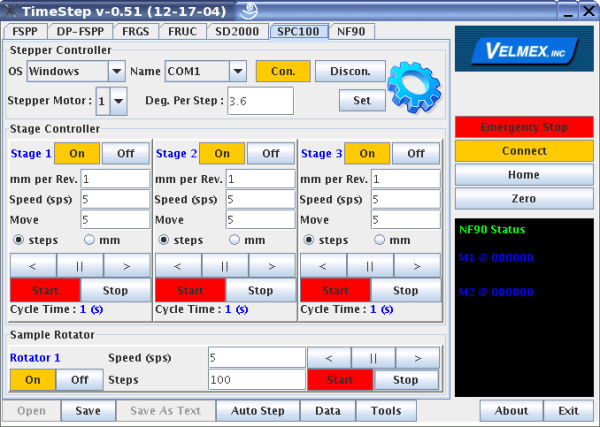Pause Stage 2 with || button

(x=225, y=266)
